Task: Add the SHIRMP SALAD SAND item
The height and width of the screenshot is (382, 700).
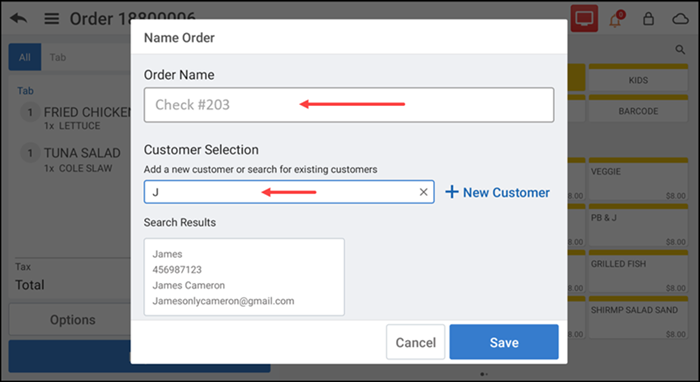Action: coord(638,318)
